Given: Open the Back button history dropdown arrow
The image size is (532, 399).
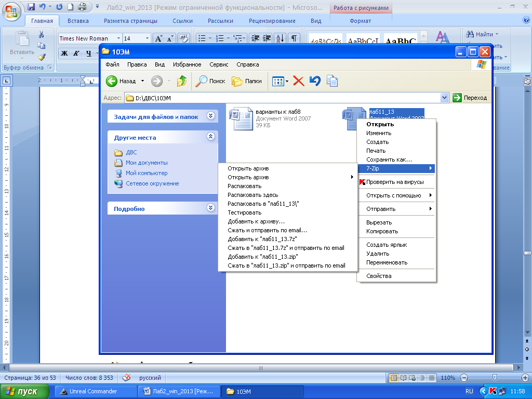Looking at the screenshot, I should coord(142,81).
